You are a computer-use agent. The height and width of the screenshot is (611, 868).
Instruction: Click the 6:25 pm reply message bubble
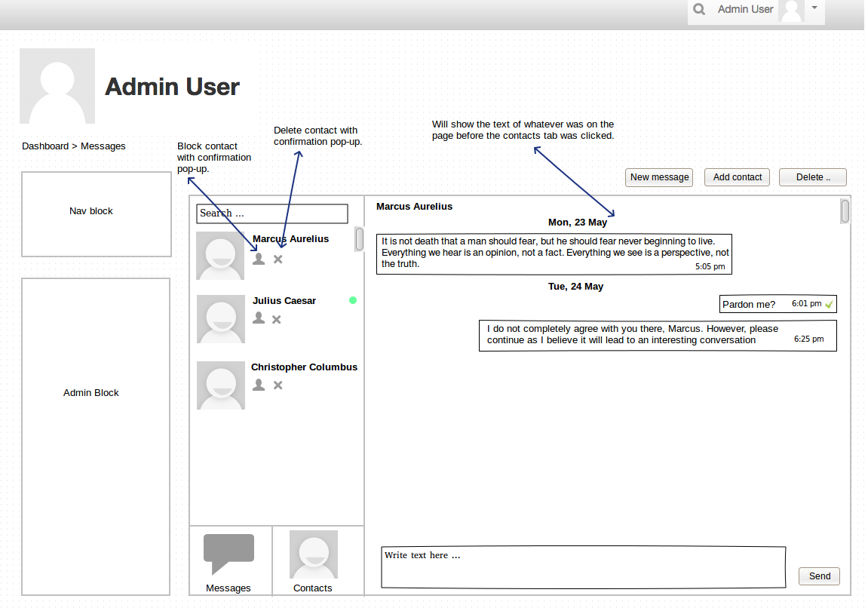(x=658, y=335)
